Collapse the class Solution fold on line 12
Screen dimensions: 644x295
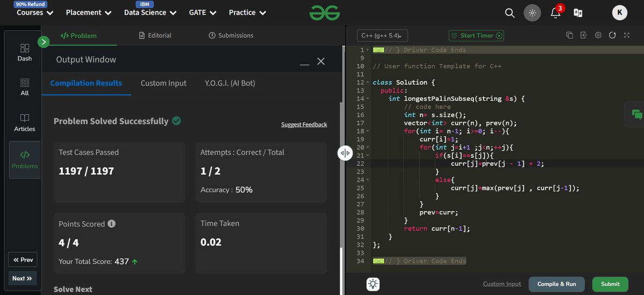368,83
